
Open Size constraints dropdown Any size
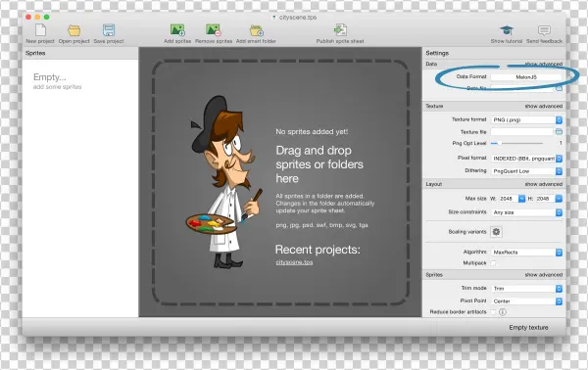coord(527,212)
